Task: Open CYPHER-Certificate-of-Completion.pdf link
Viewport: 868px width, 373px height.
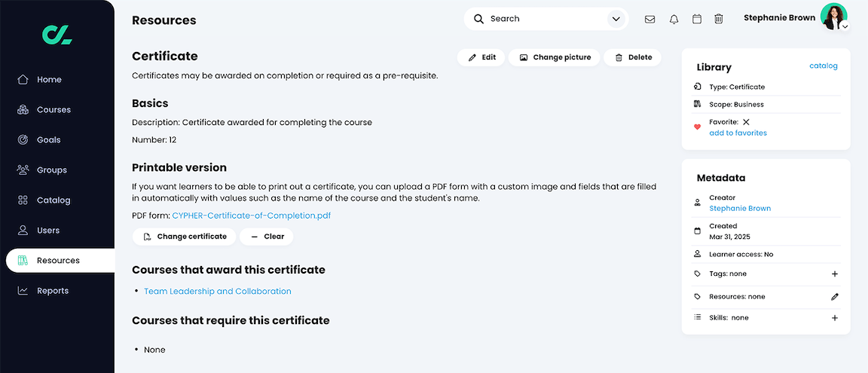Action: (x=252, y=216)
